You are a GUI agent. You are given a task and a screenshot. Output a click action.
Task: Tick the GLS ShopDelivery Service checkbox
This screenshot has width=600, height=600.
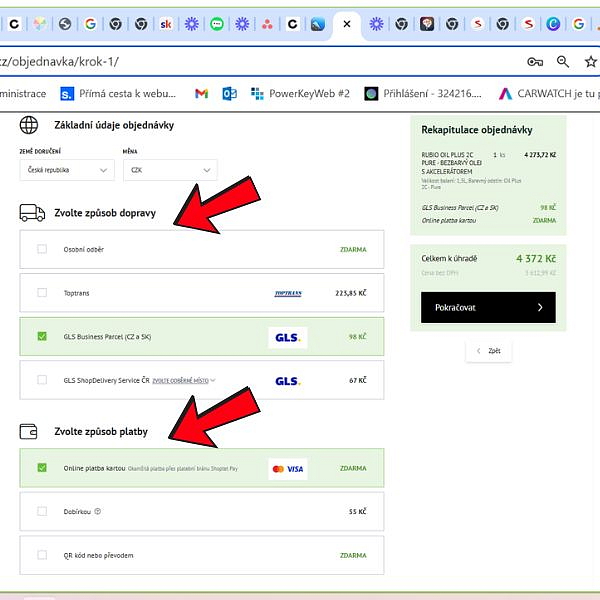click(42, 380)
